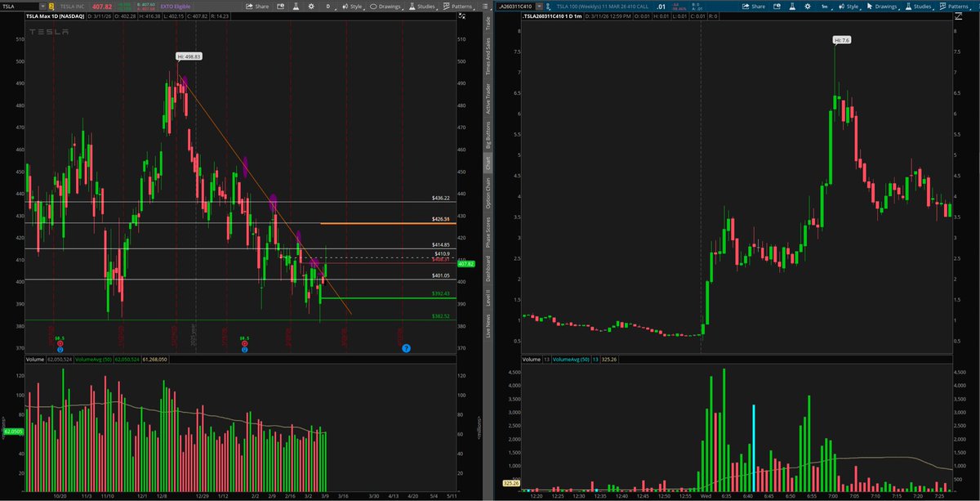
Task: Open Patterns menu on option chart
Action: 954,7
